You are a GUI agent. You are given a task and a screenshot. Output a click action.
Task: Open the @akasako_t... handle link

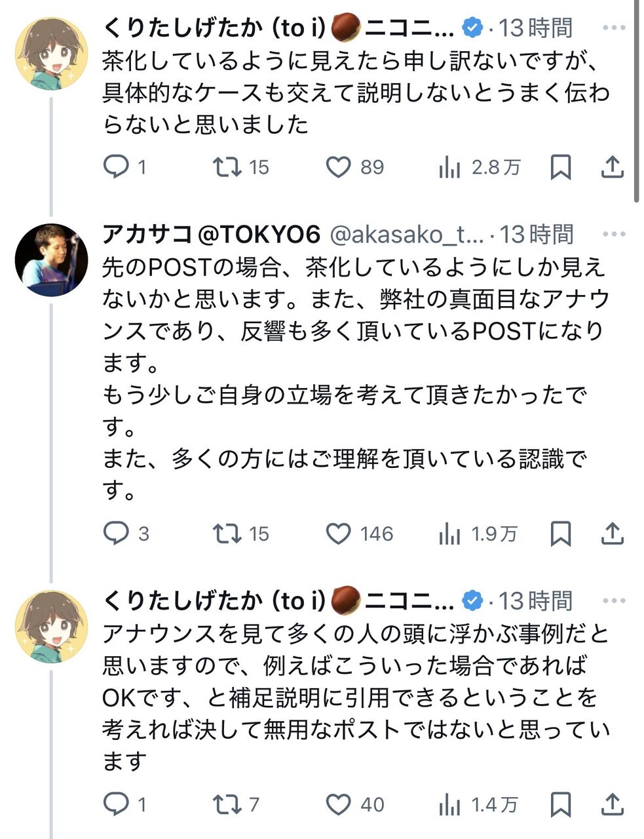click(x=406, y=234)
